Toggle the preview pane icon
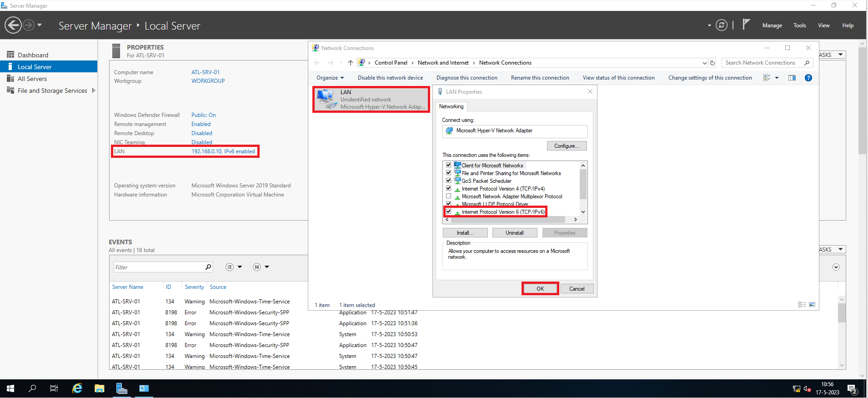Screen dimensions: 868x398 [x=792, y=78]
